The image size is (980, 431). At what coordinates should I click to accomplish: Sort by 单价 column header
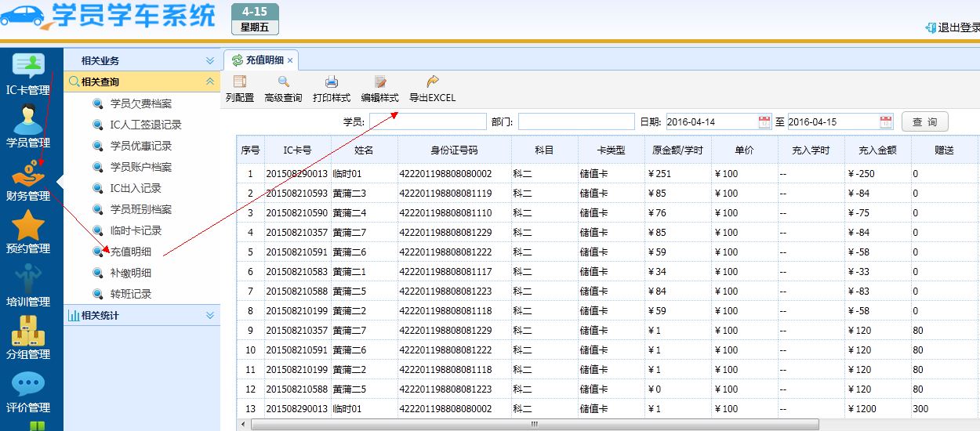(744, 150)
